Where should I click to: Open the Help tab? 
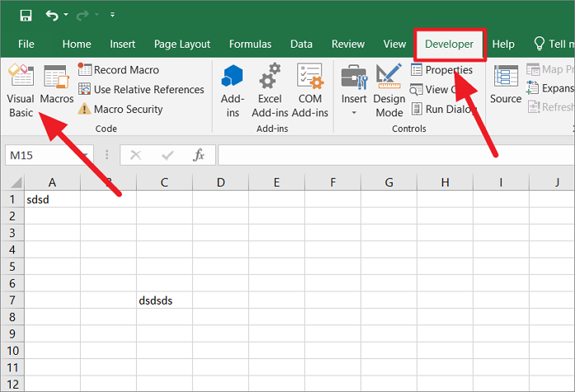click(x=503, y=45)
